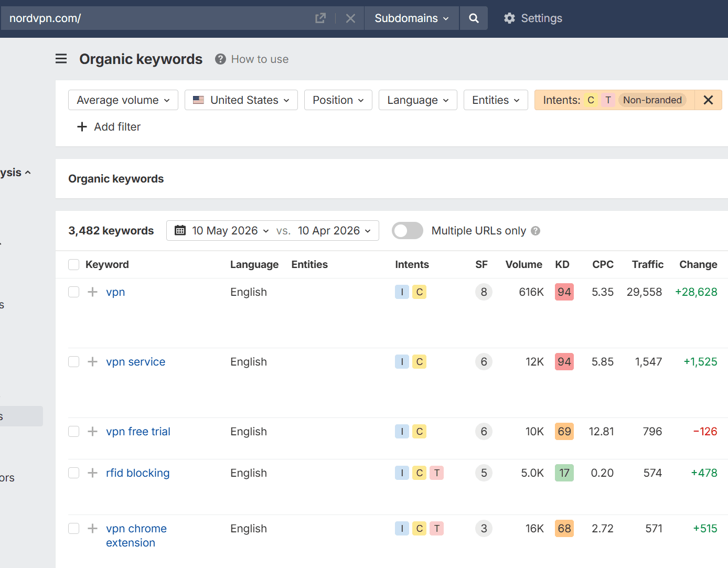This screenshot has height=568, width=728.
Task: Click the How to use help link
Action: 252,59
